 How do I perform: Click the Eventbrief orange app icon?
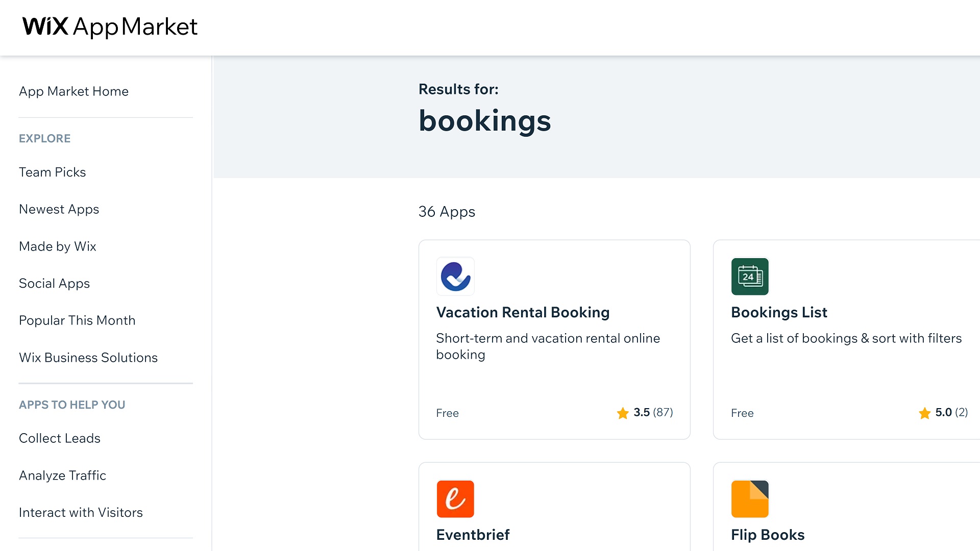(455, 499)
